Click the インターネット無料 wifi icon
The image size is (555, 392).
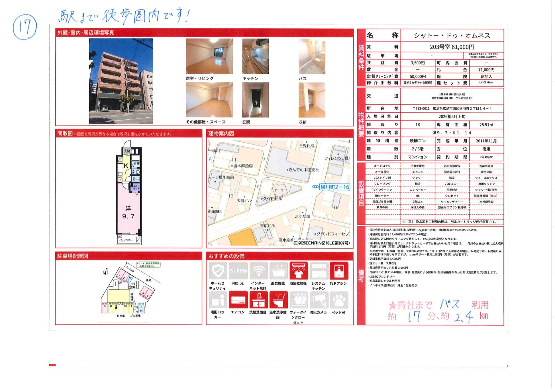coord(258,271)
